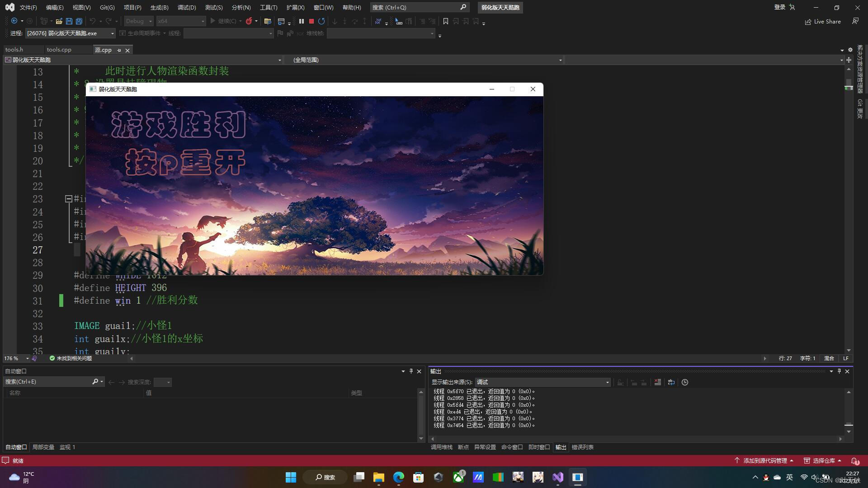The image size is (868, 488).
Task: Click the Live Share button
Action: (x=823, y=21)
